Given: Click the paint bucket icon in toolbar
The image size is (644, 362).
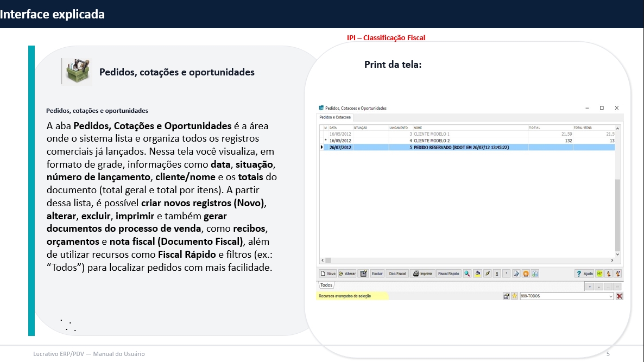Looking at the screenshot, I should click(x=477, y=274).
